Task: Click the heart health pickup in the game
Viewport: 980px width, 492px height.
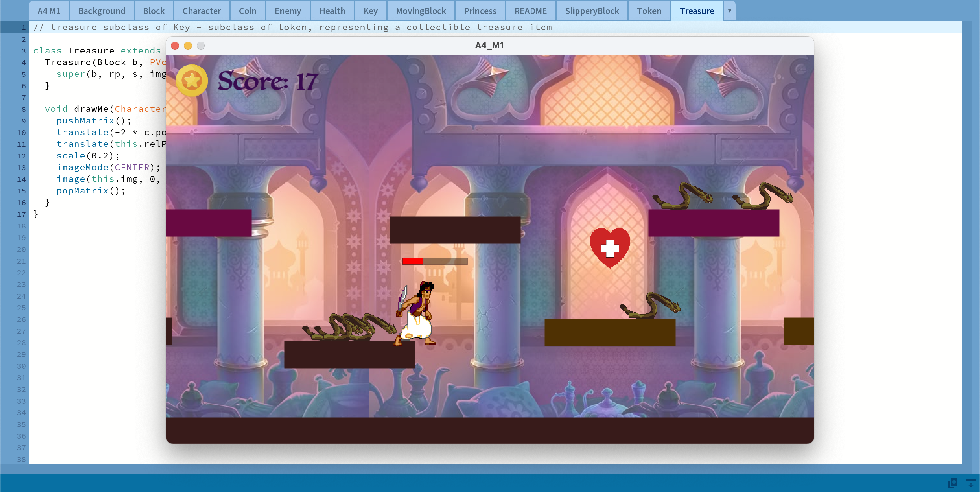Action: (610, 247)
